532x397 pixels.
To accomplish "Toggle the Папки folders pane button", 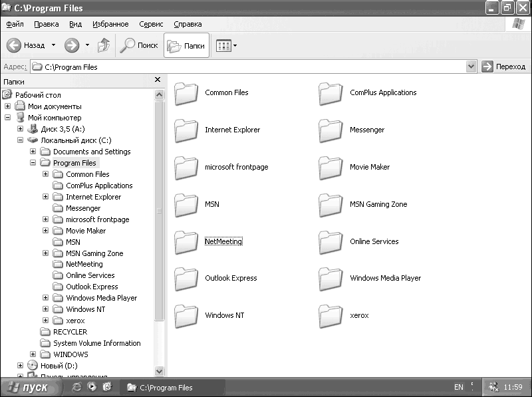I will [186, 45].
